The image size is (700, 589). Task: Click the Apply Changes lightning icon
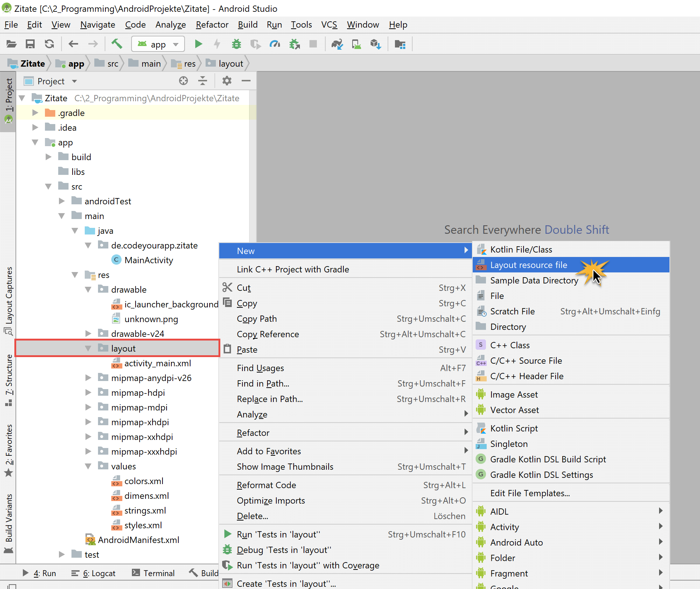pos(217,44)
